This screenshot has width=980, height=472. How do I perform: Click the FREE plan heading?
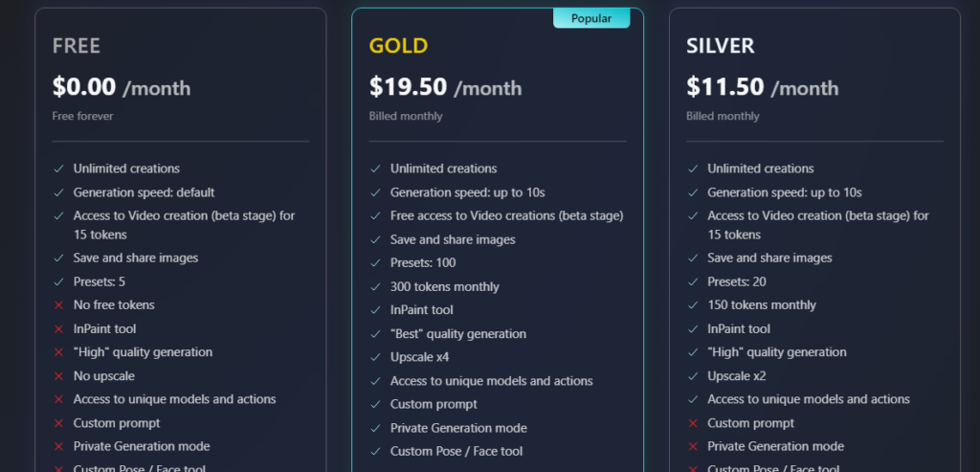[x=77, y=46]
